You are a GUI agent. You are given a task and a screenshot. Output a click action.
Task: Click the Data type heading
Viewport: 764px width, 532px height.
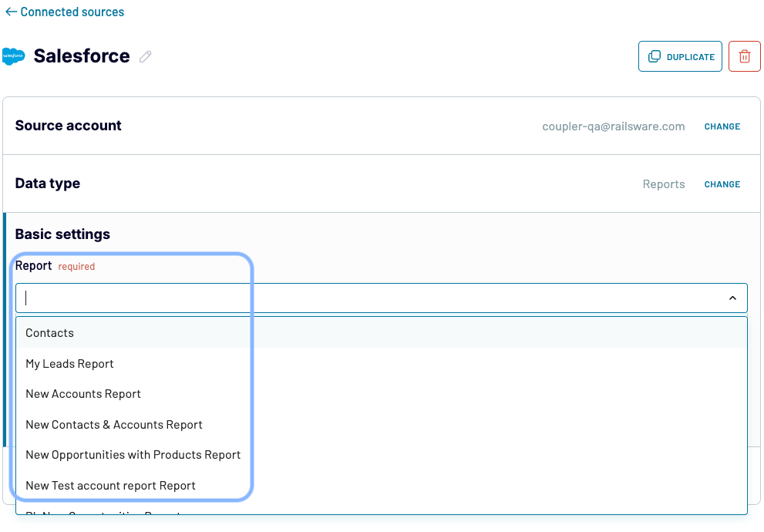(x=48, y=184)
